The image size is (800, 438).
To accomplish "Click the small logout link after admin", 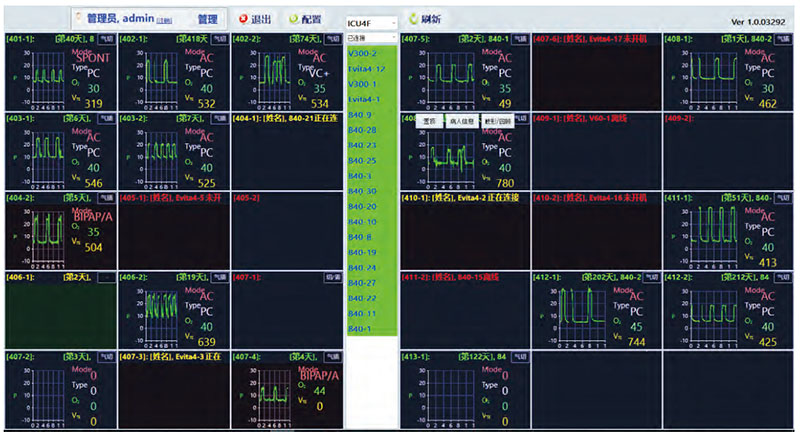I will 164,20.
